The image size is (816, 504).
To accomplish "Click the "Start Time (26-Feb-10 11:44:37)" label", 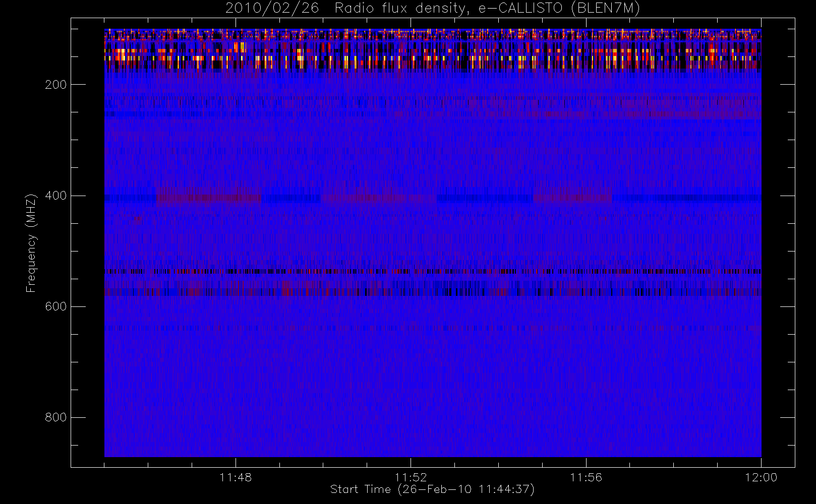I will tap(432, 489).
